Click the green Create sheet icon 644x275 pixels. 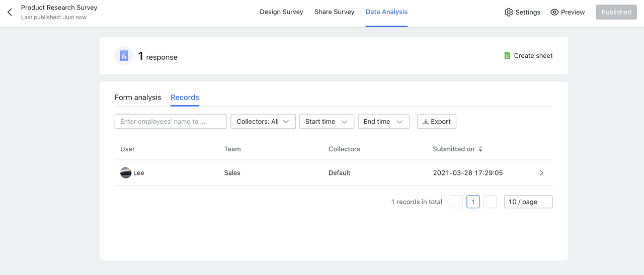tap(507, 56)
